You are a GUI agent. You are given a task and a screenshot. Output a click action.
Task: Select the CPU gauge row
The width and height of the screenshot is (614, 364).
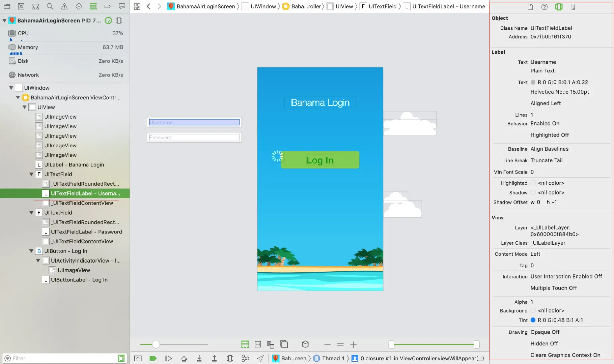pyautogui.click(x=66, y=33)
